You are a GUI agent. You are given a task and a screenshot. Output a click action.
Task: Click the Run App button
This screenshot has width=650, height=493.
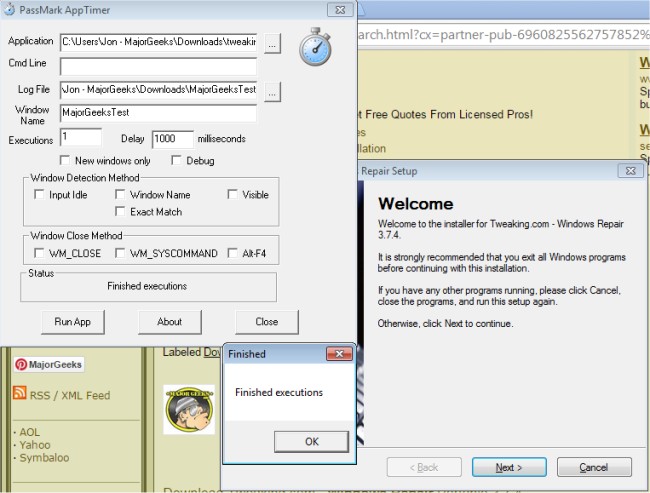pos(73,322)
